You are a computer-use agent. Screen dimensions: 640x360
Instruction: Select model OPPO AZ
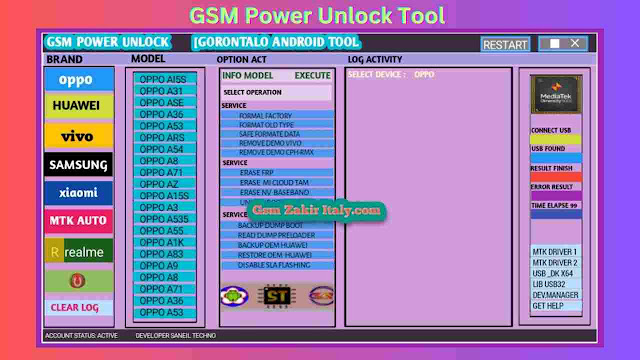coord(165,184)
